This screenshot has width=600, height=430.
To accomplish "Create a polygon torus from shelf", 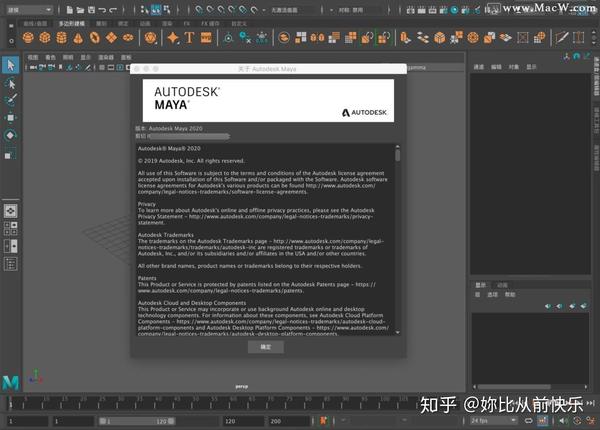I will [x=95, y=37].
